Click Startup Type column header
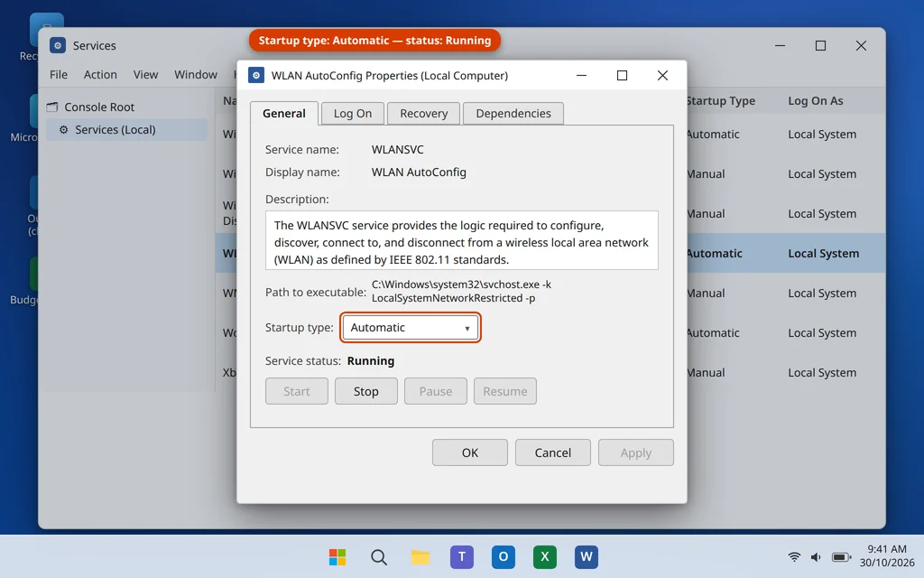924x578 pixels. tap(720, 101)
